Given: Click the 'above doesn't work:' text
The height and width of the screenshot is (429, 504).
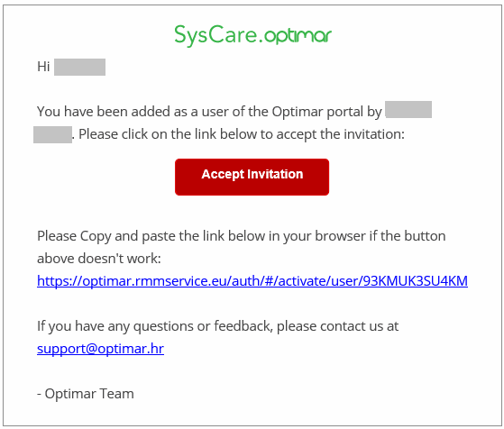Looking at the screenshot, I should click(99, 259).
